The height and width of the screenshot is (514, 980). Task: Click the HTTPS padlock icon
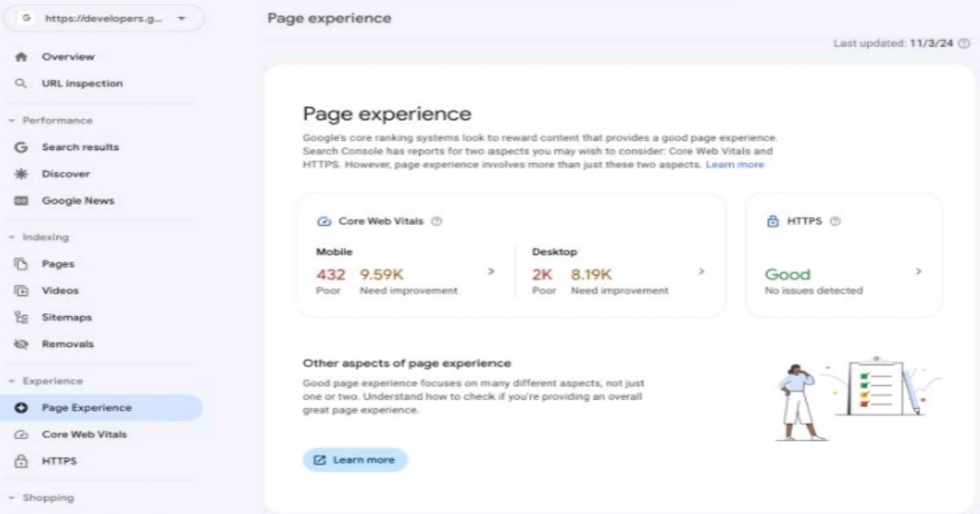pos(21,460)
